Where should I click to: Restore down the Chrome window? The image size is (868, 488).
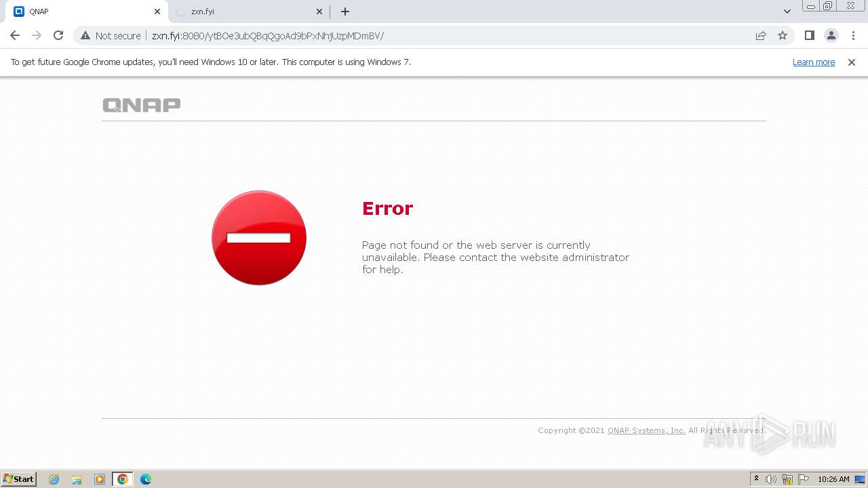[828, 6]
